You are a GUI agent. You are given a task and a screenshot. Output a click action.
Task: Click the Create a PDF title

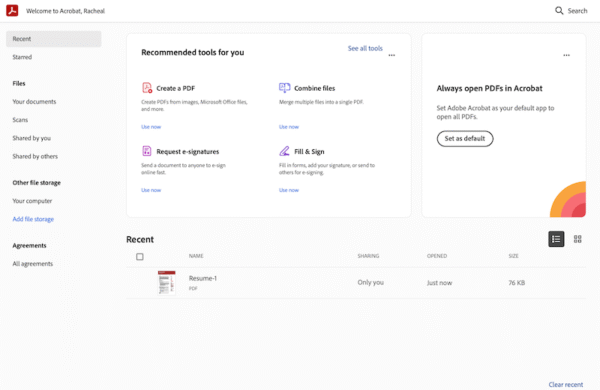176,88
